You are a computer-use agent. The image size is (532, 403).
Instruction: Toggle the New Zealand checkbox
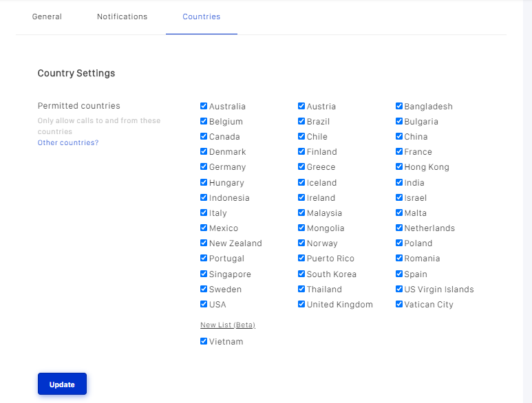204,243
